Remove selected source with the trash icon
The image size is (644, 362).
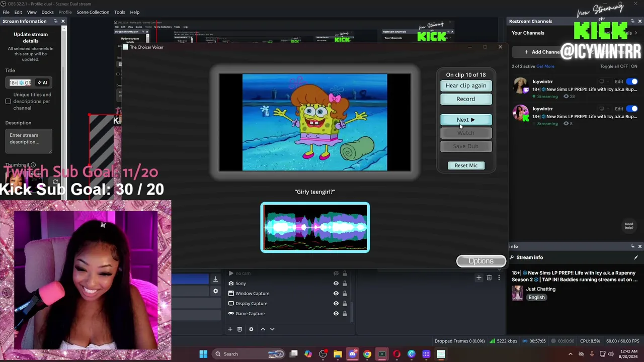(239, 329)
